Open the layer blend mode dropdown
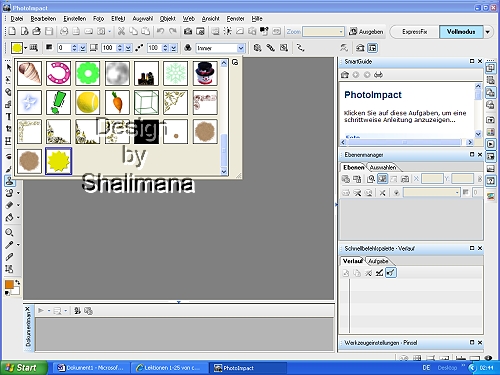 click(x=457, y=192)
